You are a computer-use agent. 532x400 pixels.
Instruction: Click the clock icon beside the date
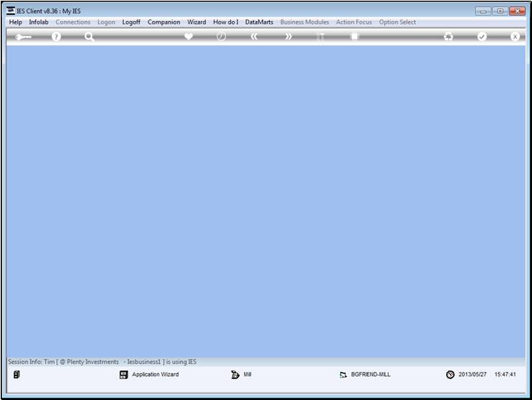tap(450, 375)
